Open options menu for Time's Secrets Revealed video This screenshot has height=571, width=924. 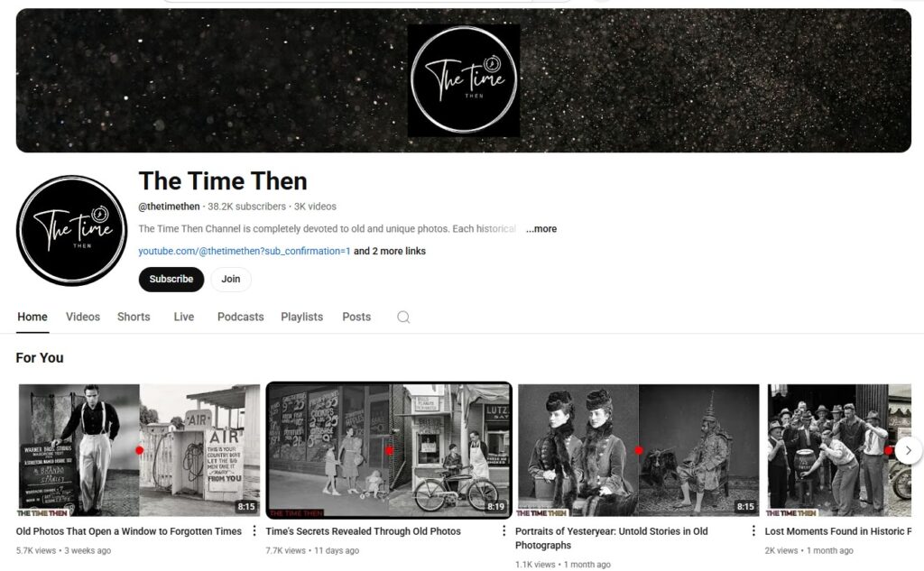pos(504,531)
